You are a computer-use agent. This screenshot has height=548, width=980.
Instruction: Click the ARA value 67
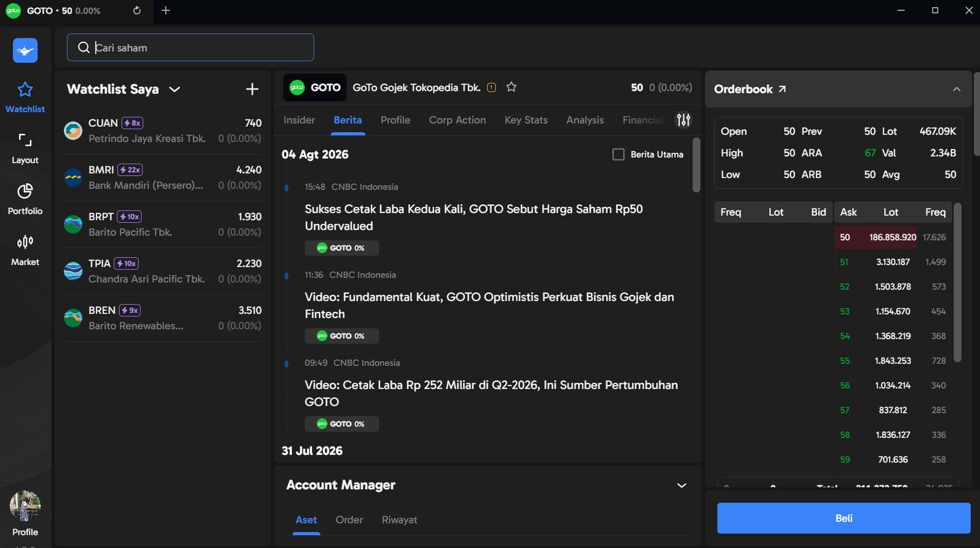click(870, 153)
